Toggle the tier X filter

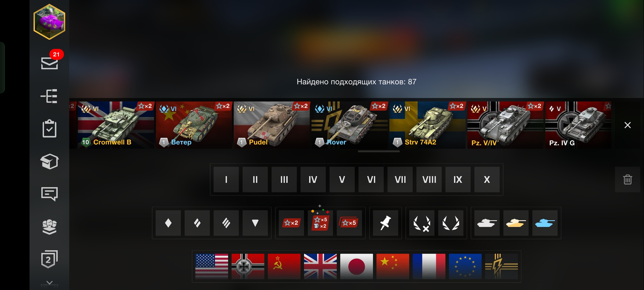click(x=487, y=179)
